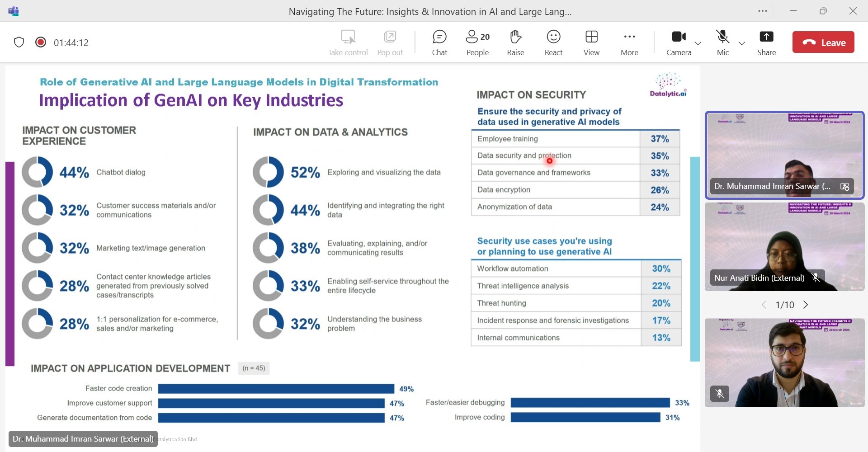The width and height of the screenshot is (868, 452).
Task: Open title bar settings and more ellipsis
Action: click(x=763, y=11)
